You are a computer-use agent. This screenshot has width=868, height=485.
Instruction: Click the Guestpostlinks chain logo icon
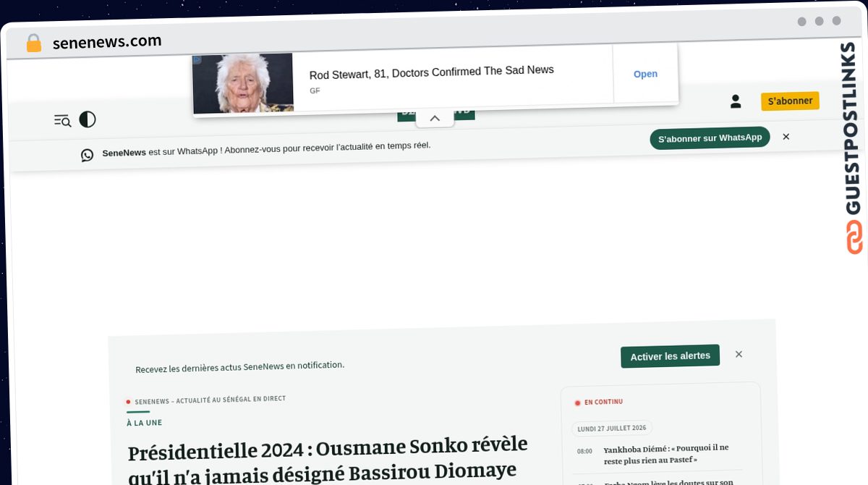854,237
